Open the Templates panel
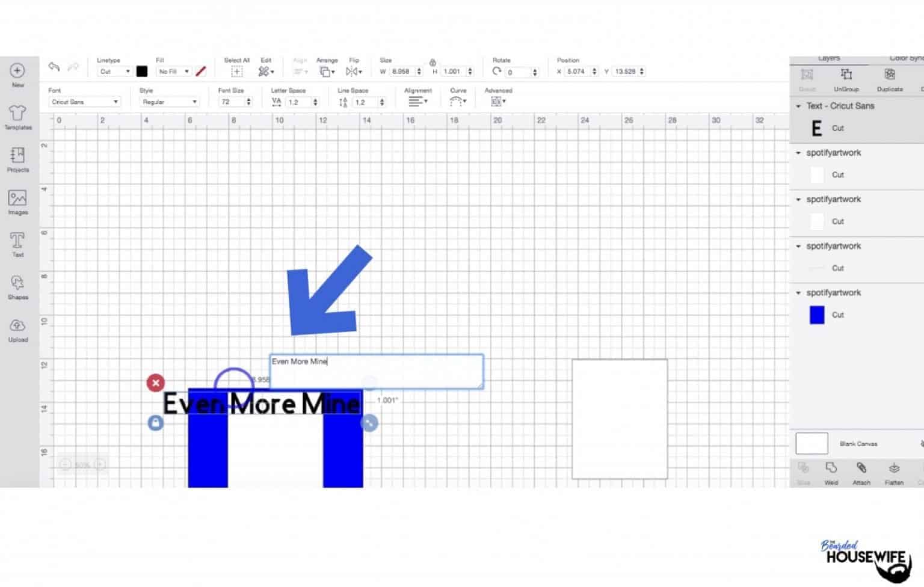 pyautogui.click(x=17, y=117)
